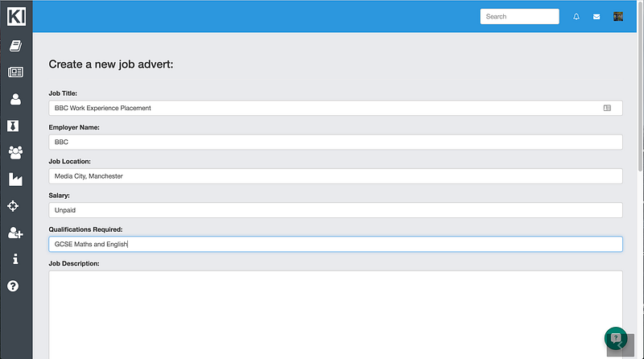Click the green help chat bubble
The image size is (644, 359).
[x=616, y=338]
